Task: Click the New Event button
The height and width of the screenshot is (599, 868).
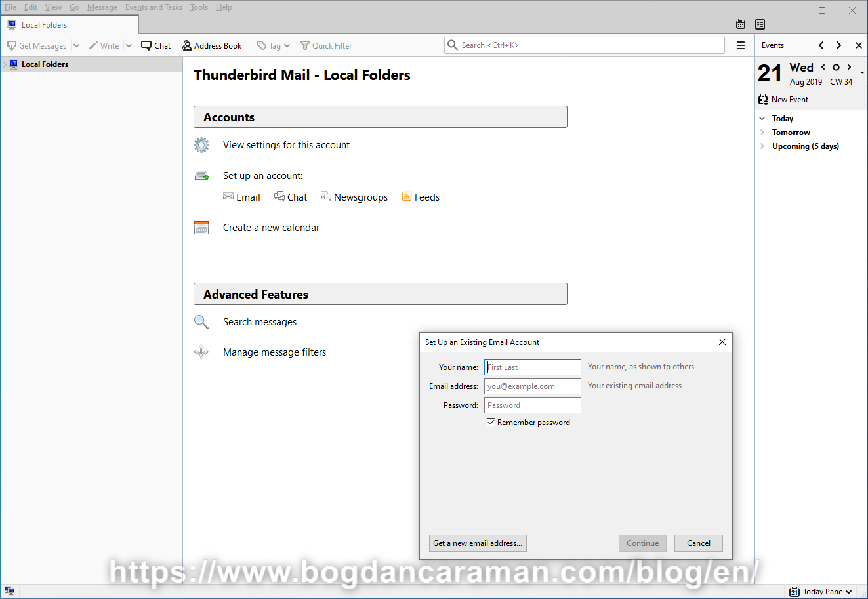Action: coord(783,100)
